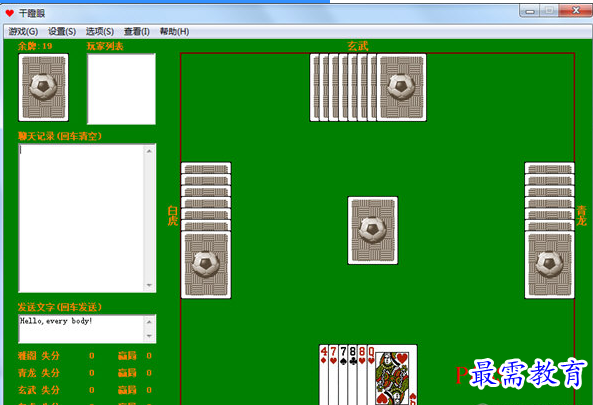Click the 余牌: 19 label
This screenshot has height=405, width=593.
(x=35, y=46)
